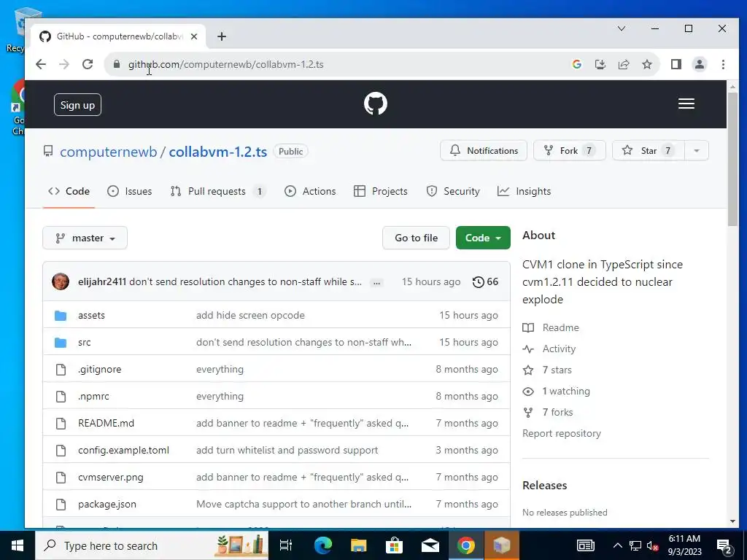
Task: Click the taskbar search box
Action: (152, 545)
